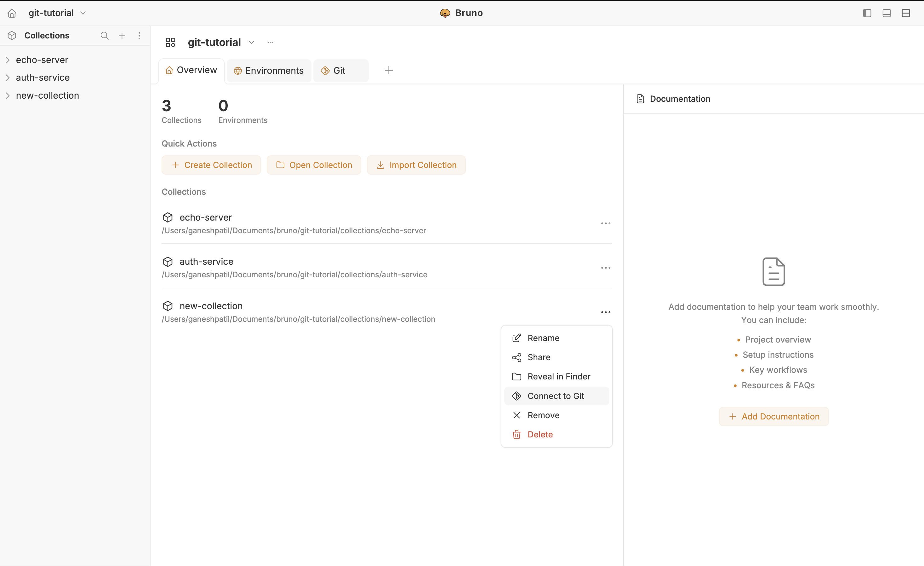The image size is (924, 566).
Task: Open echo-server from the collections list
Action: coord(206,218)
